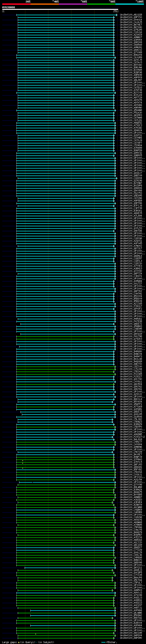
Task: Click hit label UniRef100_C4WSM5
Action: [x=131, y=329]
